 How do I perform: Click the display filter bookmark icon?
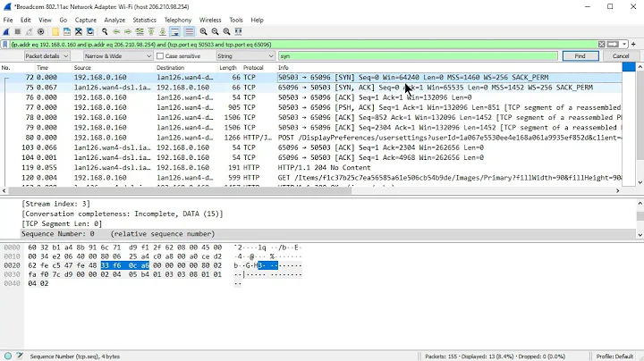click(x=5, y=45)
